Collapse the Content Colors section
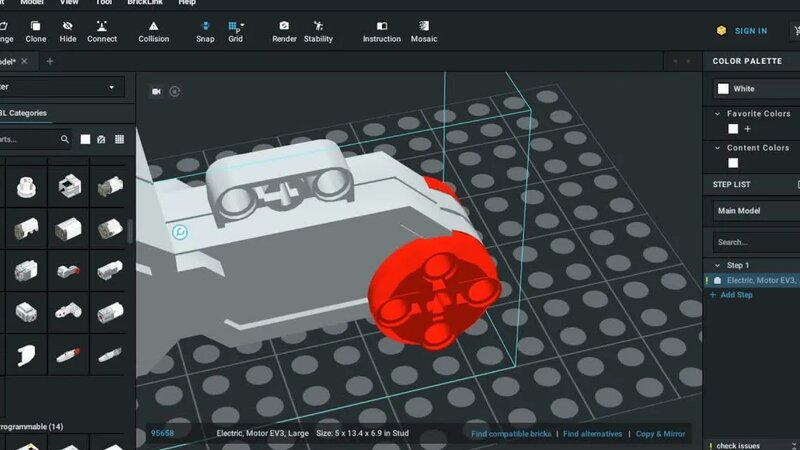The image size is (800, 450). coord(717,148)
